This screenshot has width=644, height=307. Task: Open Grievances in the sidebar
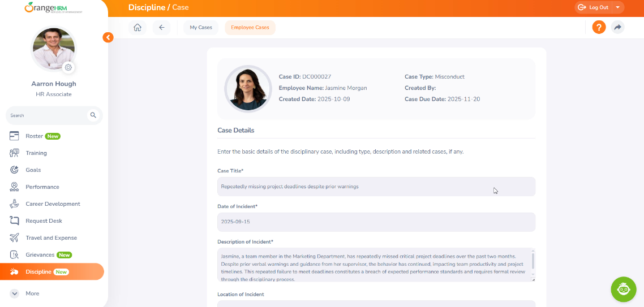coord(40,255)
